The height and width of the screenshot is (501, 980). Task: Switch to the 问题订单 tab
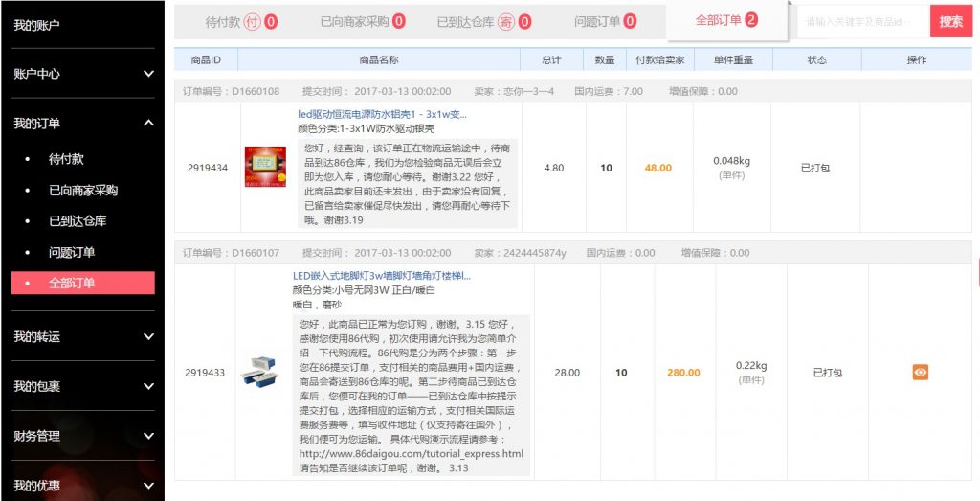(x=605, y=22)
